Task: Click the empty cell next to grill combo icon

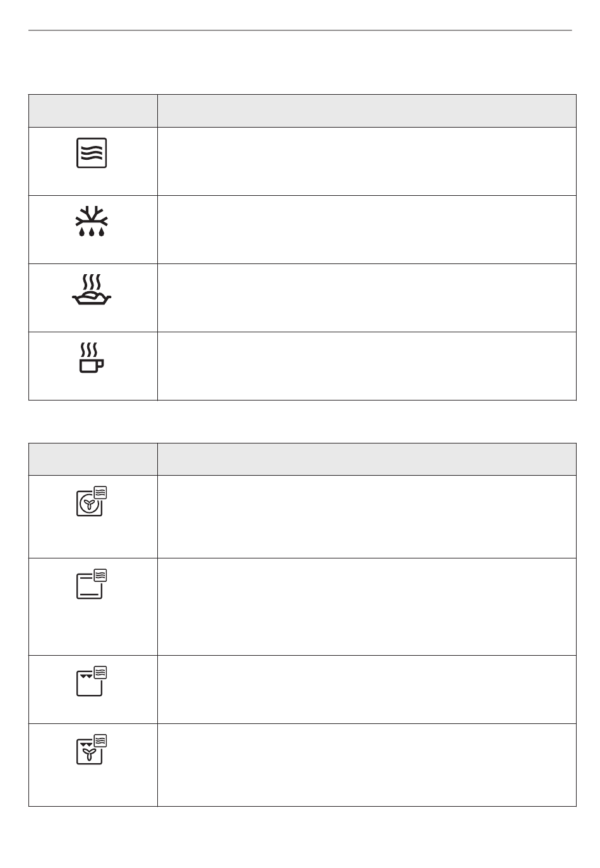Action: click(x=367, y=689)
